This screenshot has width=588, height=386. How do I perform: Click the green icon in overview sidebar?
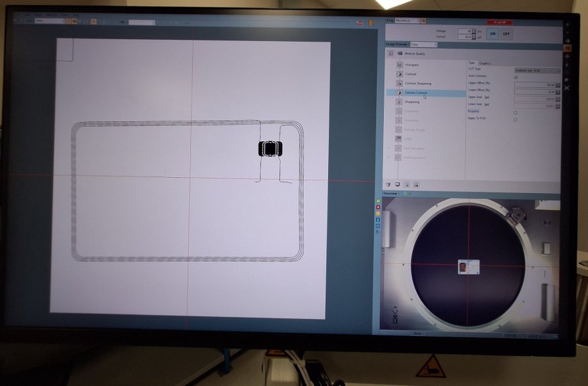click(x=378, y=201)
